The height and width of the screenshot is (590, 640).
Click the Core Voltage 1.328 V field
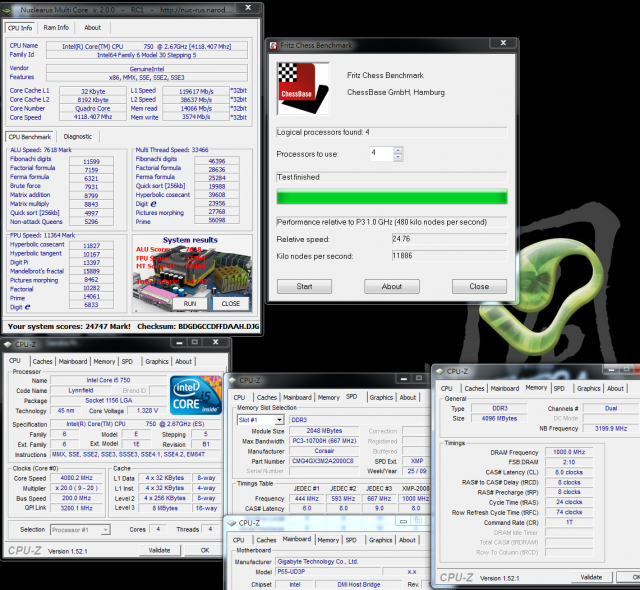(147, 410)
